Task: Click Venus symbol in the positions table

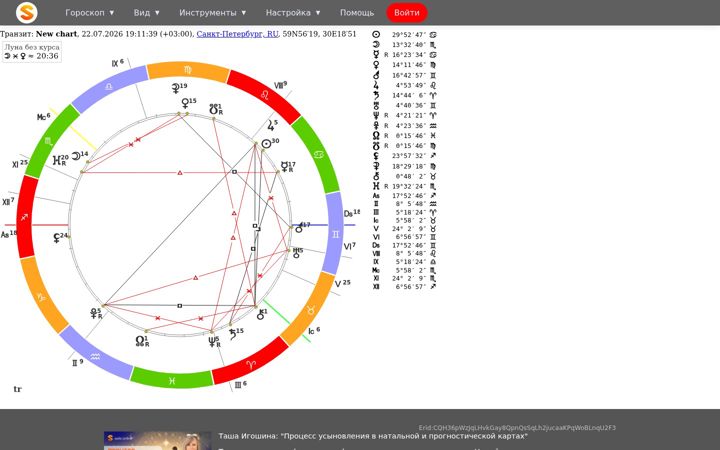Action: 376,65
